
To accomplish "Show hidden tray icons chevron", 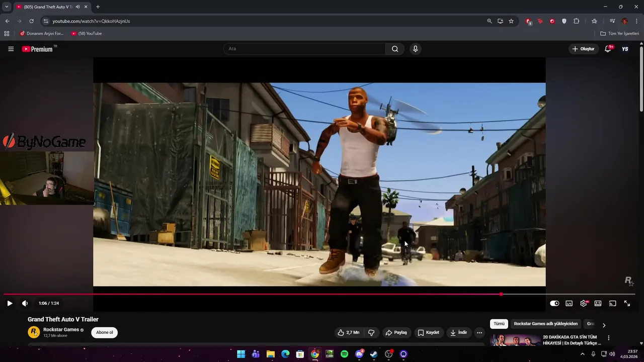I will click(x=583, y=354).
